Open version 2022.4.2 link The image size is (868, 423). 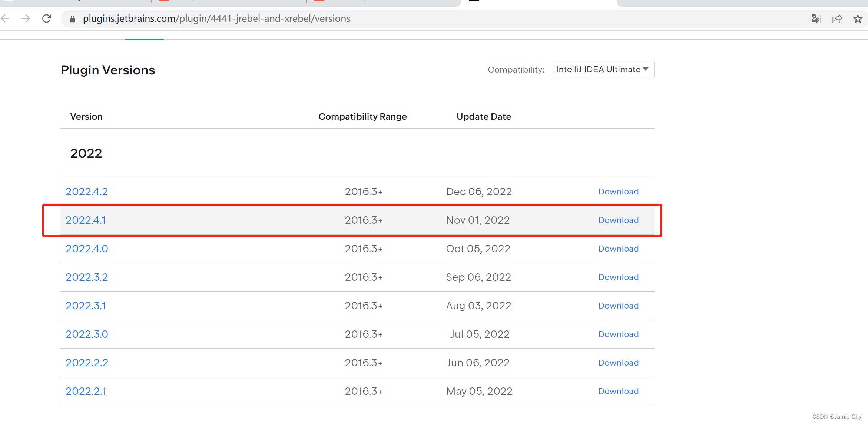point(87,191)
